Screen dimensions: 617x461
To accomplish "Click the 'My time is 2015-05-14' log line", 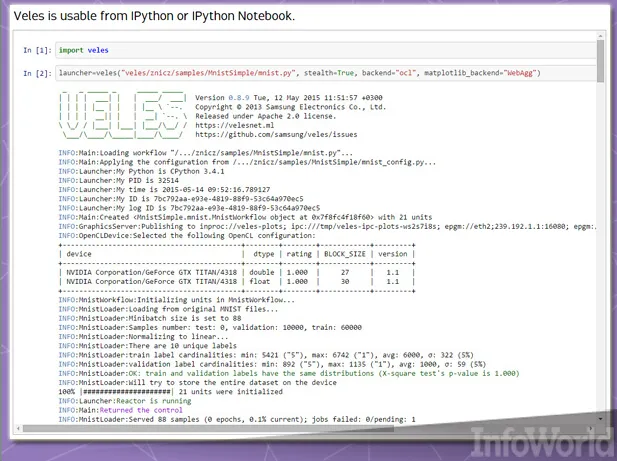I will (x=164, y=190).
